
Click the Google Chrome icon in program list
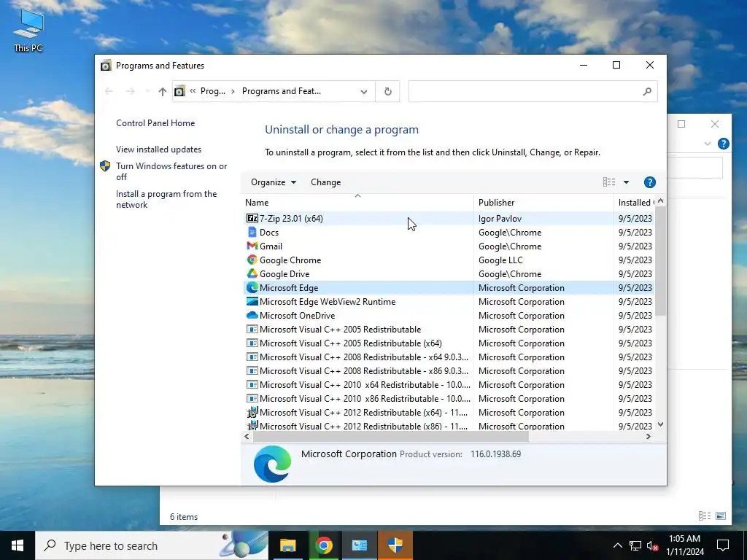[252, 260]
